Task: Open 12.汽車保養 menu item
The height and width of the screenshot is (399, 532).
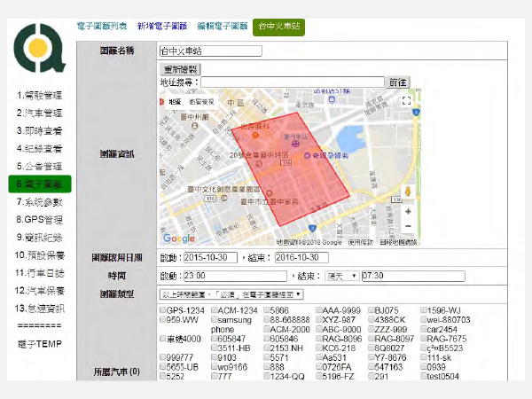Action: click(40, 291)
